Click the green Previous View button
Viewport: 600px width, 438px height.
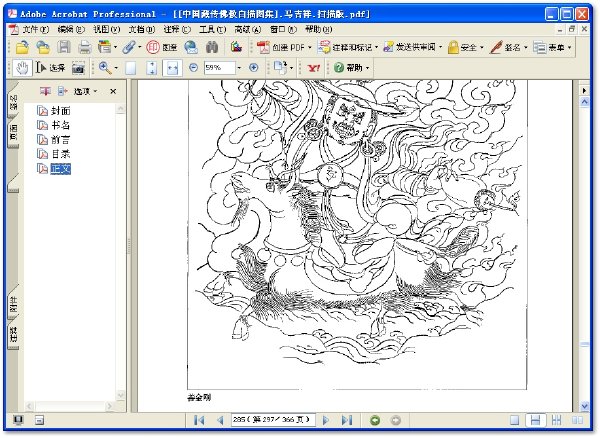375,420
